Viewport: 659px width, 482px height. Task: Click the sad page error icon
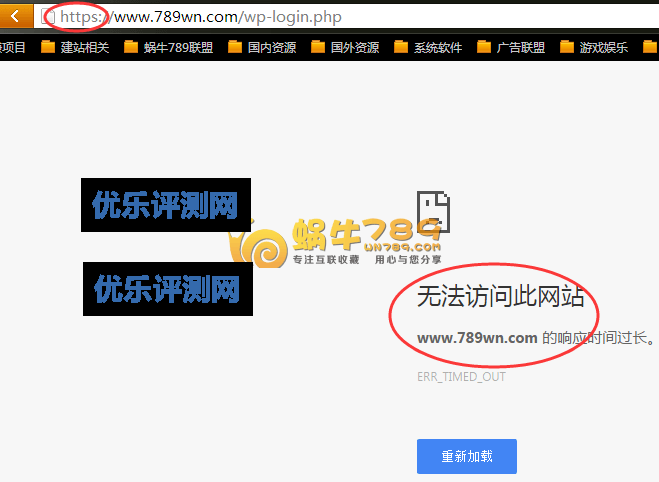point(433,212)
